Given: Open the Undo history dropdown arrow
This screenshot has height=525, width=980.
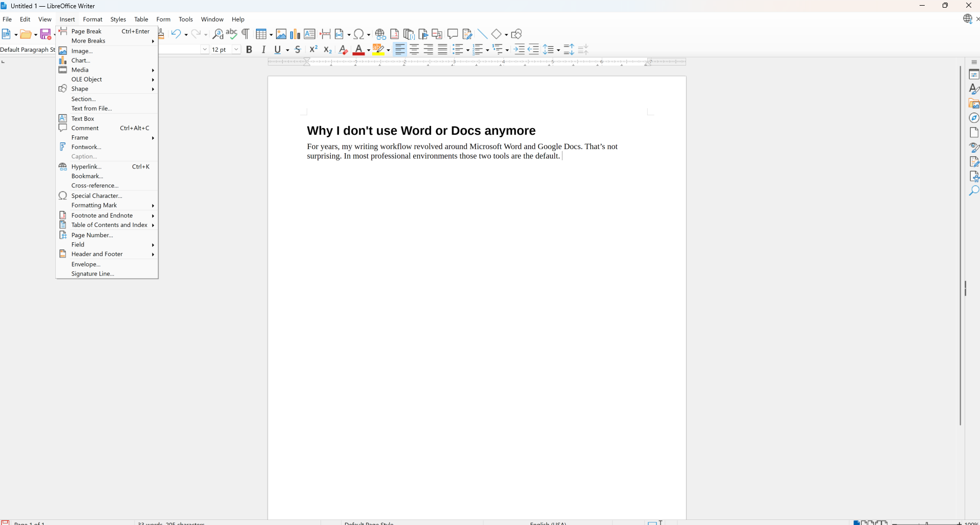Looking at the screenshot, I should click(186, 35).
